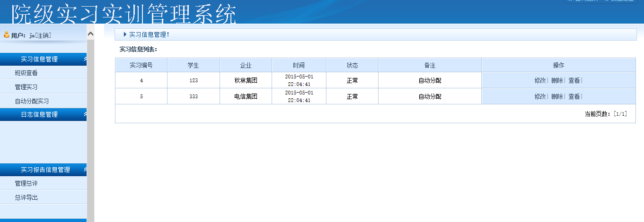Click 修改 for the 电信集团 row
The height and width of the screenshot is (222, 644).
(540, 97)
